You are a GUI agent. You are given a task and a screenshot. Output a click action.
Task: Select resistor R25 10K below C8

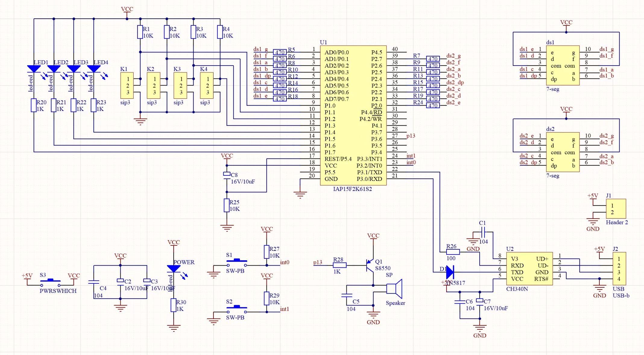(x=227, y=205)
